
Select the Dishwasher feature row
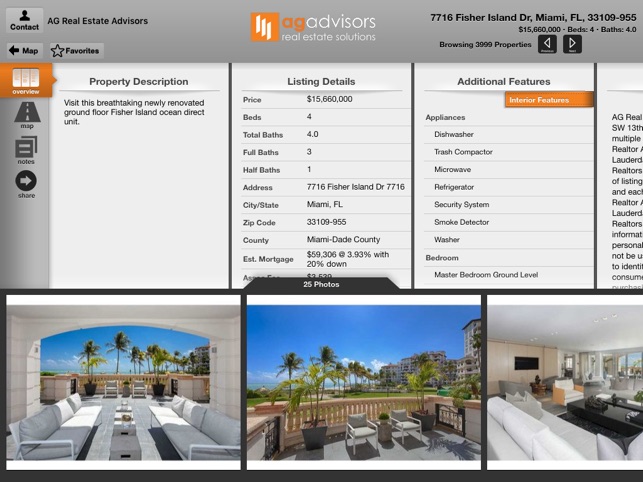point(508,134)
